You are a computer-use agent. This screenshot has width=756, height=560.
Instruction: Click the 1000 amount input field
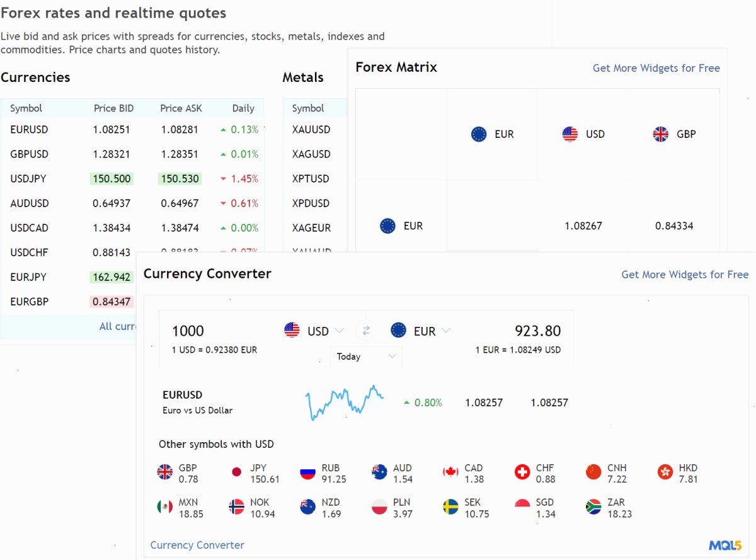click(214, 331)
